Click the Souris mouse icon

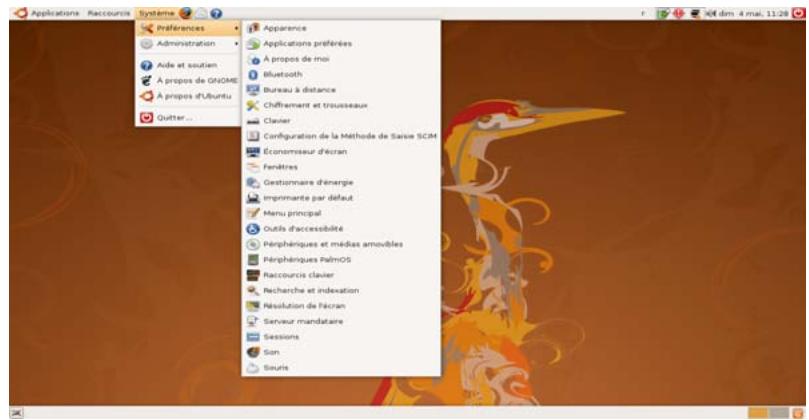(x=253, y=368)
